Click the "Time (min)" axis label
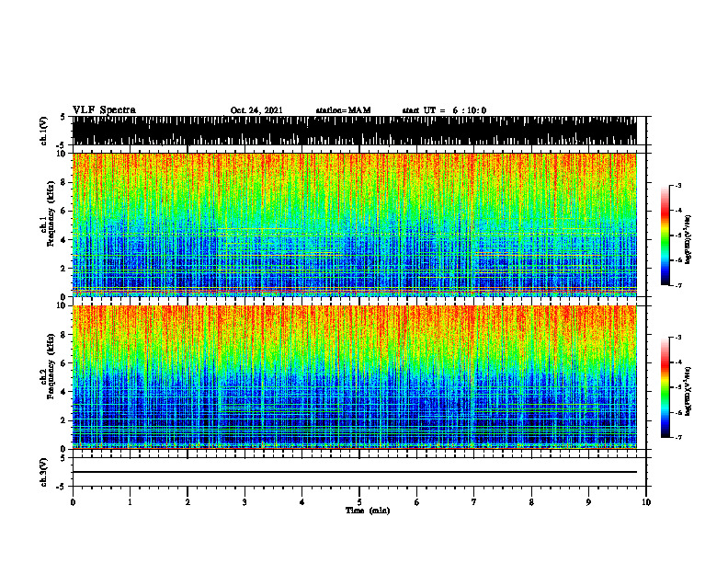 [368, 511]
